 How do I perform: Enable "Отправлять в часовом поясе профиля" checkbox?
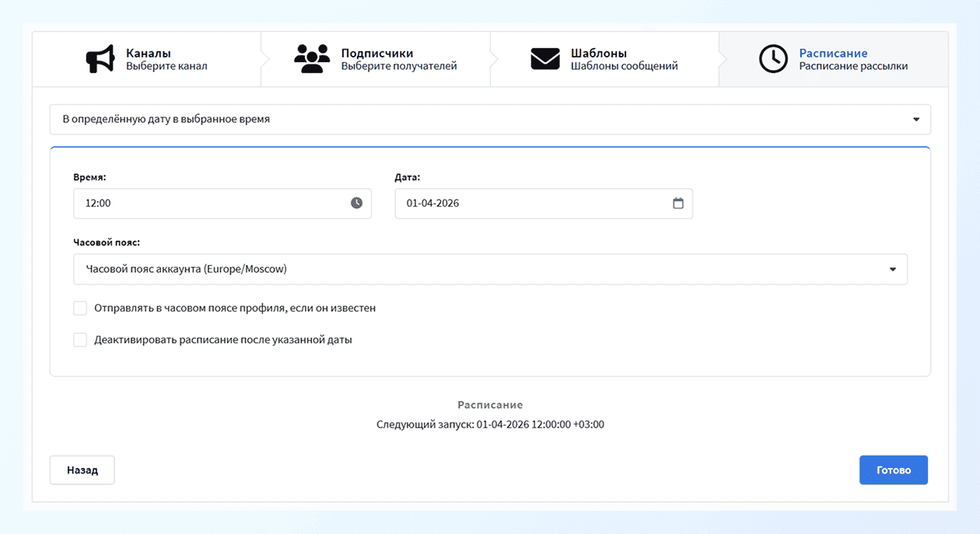[x=80, y=309]
